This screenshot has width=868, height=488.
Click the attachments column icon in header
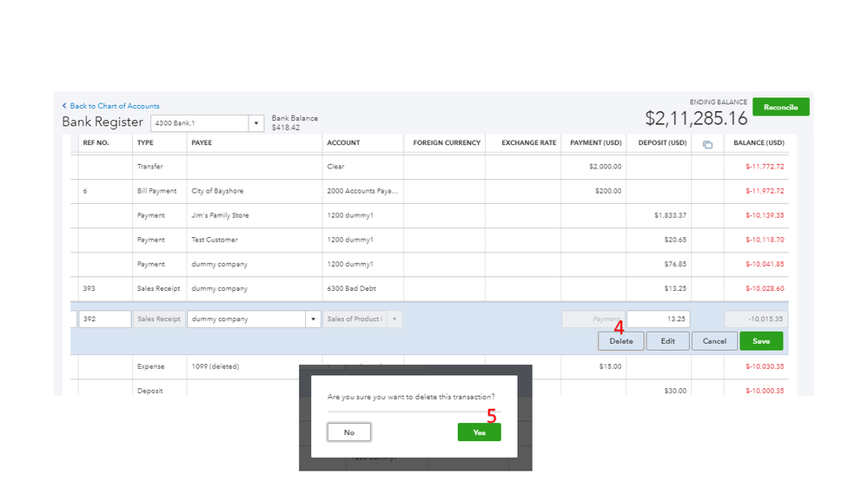(707, 143)
